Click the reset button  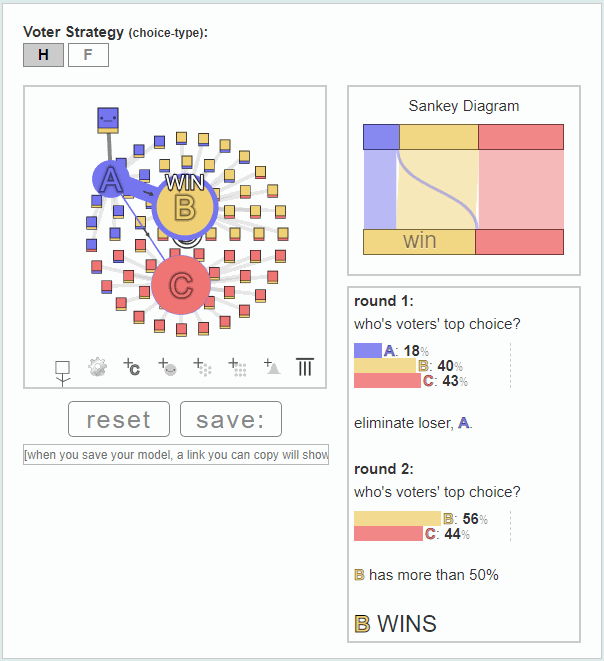[119, 419]
